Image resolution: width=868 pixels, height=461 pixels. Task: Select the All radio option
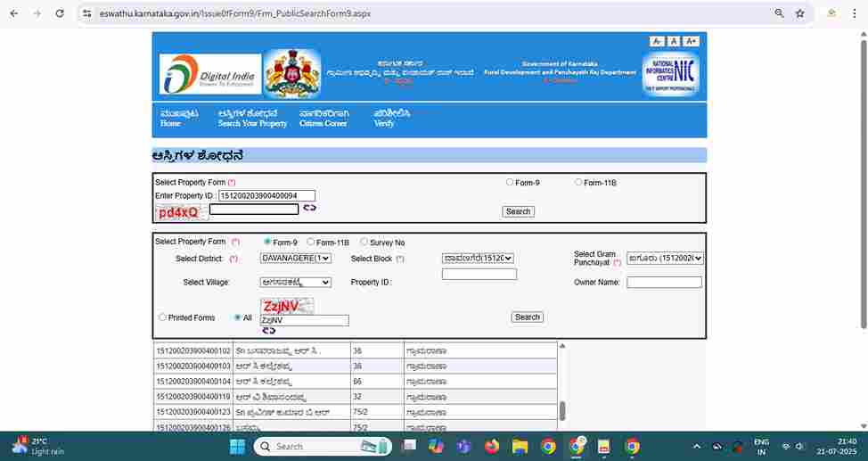point(237,317)
